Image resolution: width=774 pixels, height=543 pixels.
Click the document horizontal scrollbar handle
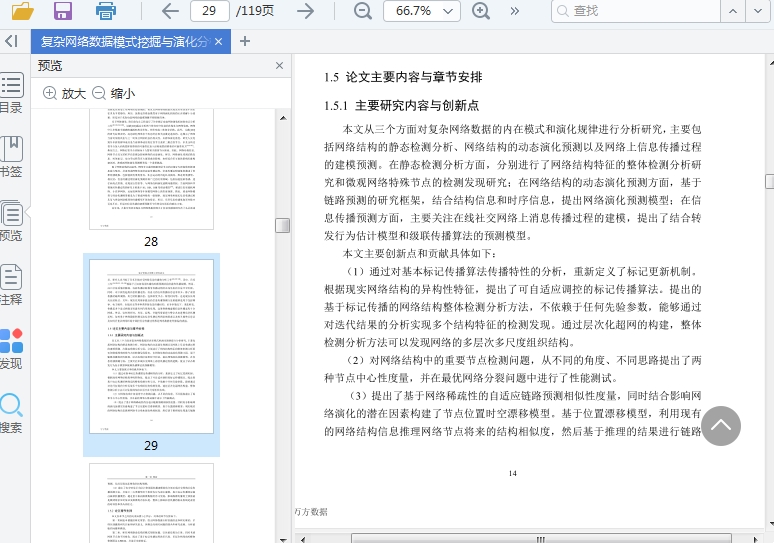click(541, 539)
